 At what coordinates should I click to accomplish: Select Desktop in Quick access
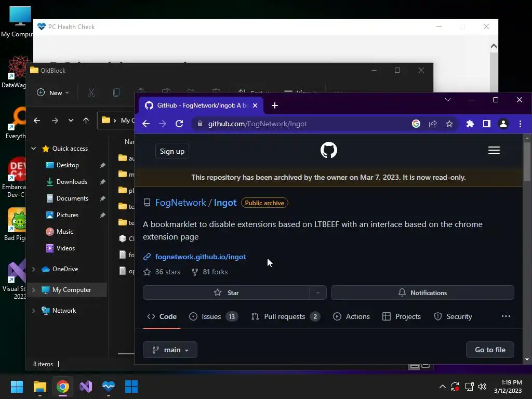point(68,165)
